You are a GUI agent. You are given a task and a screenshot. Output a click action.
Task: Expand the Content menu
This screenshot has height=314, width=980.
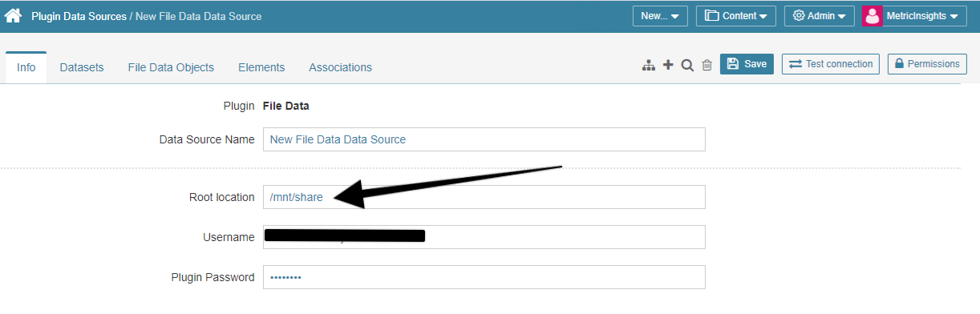point(735,16)
